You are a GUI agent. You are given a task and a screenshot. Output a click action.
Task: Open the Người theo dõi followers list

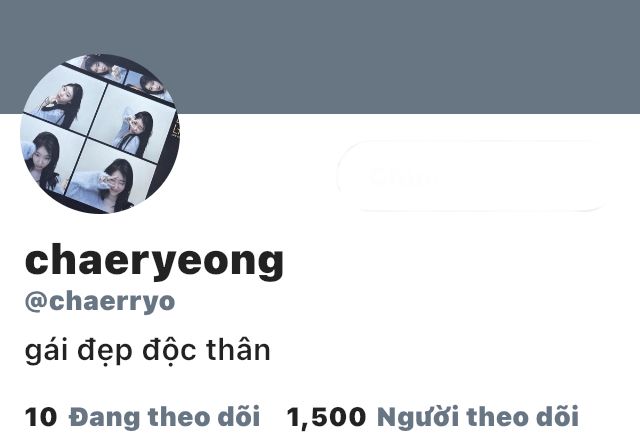coord(478,417)
